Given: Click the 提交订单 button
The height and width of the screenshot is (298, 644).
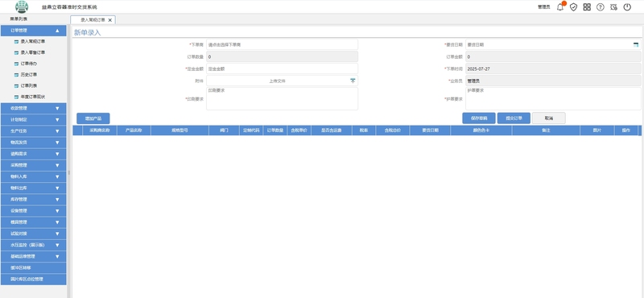Looking at the screenshot, I should pyautogui.click(x=514, y=118).
